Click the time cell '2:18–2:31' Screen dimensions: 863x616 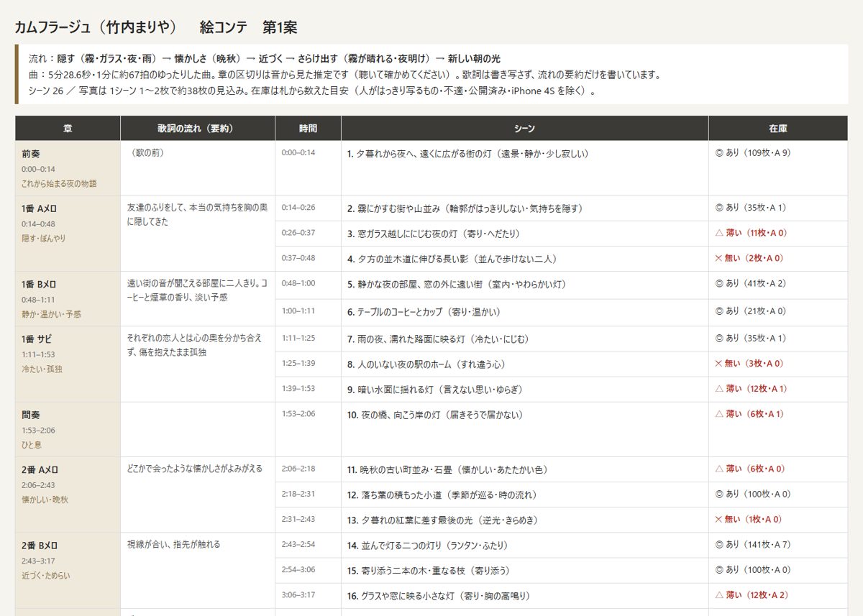[308, 495]
